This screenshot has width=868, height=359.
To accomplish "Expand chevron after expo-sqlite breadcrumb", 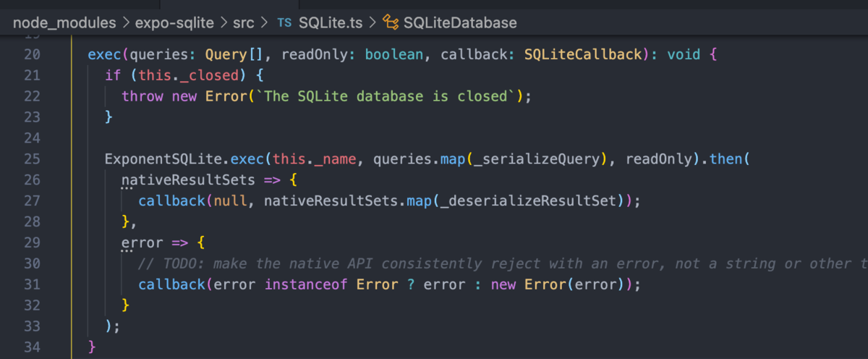I will point(224,22).
